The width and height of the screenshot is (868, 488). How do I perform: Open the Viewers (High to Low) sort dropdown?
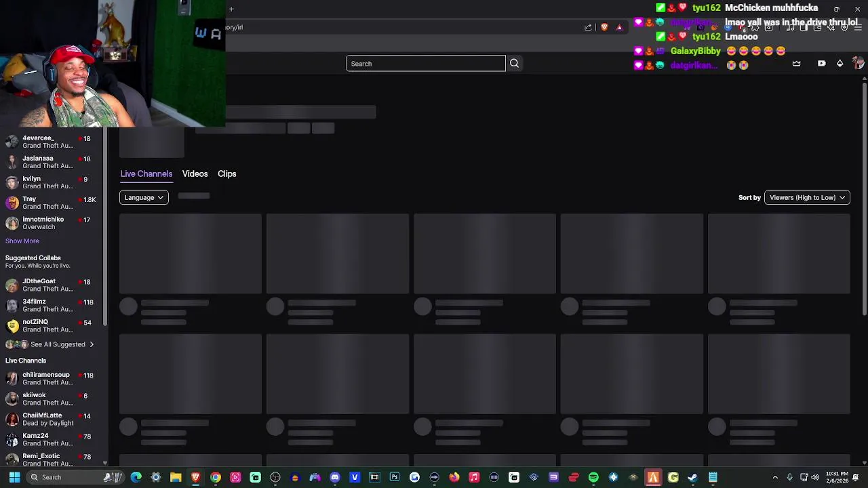pos(807,197)
